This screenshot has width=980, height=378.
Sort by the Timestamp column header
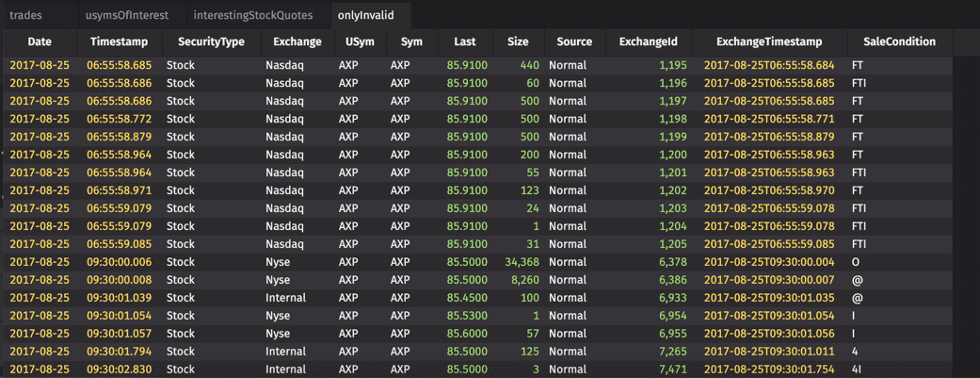click(119, 41)
